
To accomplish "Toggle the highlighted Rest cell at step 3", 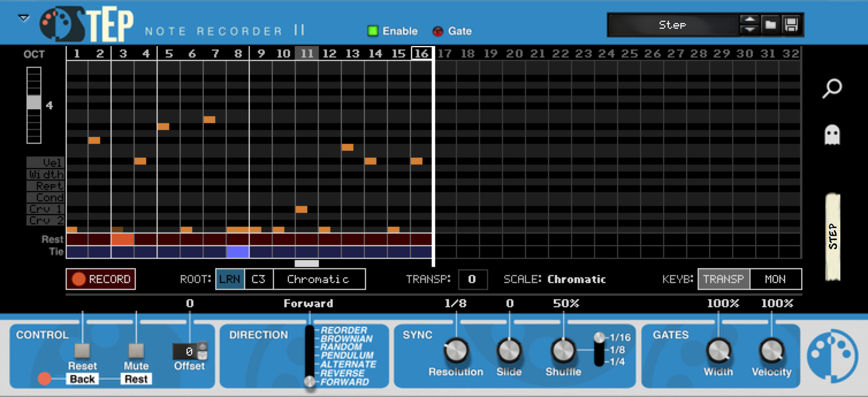I will (123, 239).
